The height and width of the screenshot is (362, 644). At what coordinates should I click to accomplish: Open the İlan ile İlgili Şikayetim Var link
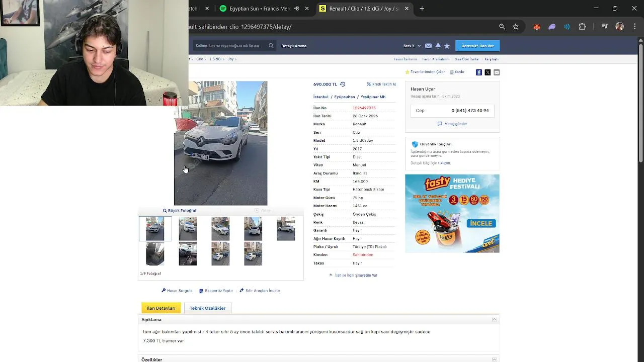click(353, 276)
